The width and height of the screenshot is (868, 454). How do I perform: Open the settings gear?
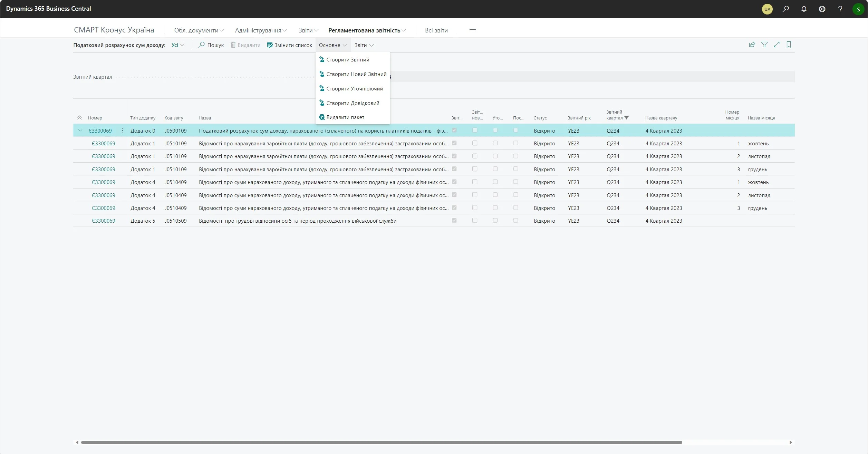[x=822, y=9]
